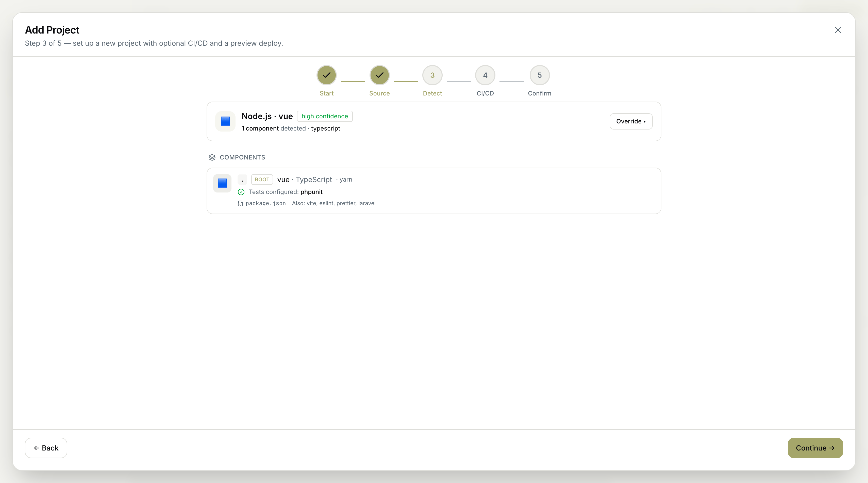Go back with the Back button
The width and height of the screenshot is (868, 483).
46,448
